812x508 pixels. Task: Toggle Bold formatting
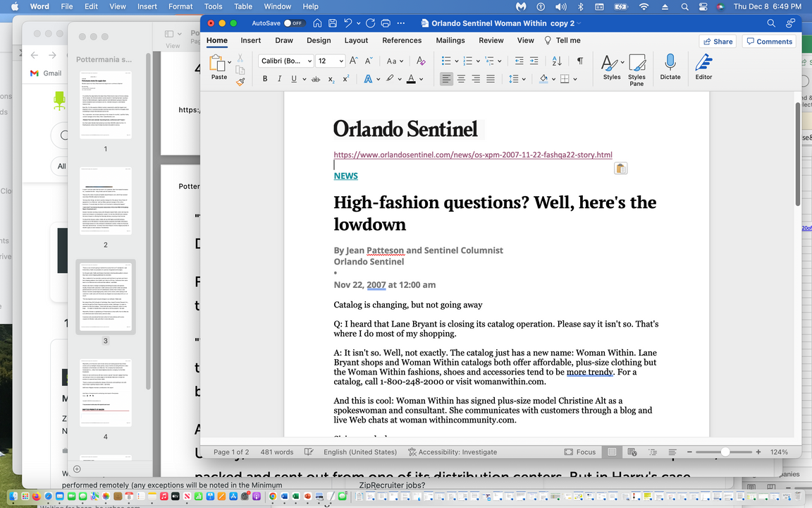point(265,79)
